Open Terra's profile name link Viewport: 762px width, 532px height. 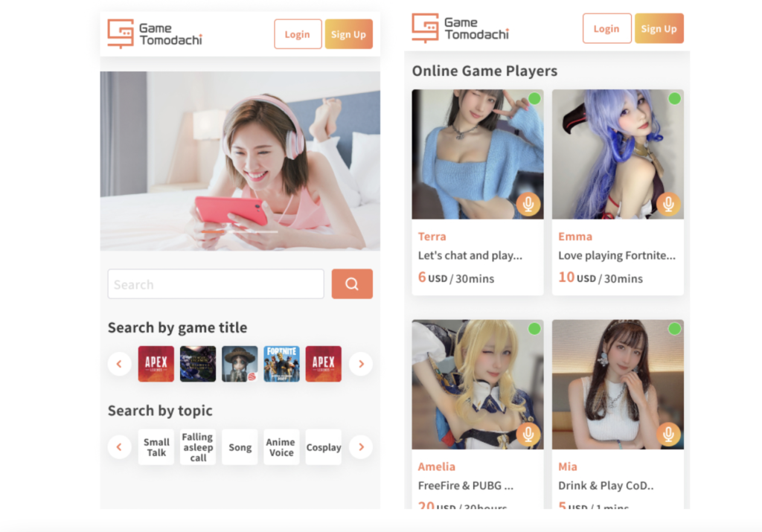pyautogui.click(x=432, y=237)
